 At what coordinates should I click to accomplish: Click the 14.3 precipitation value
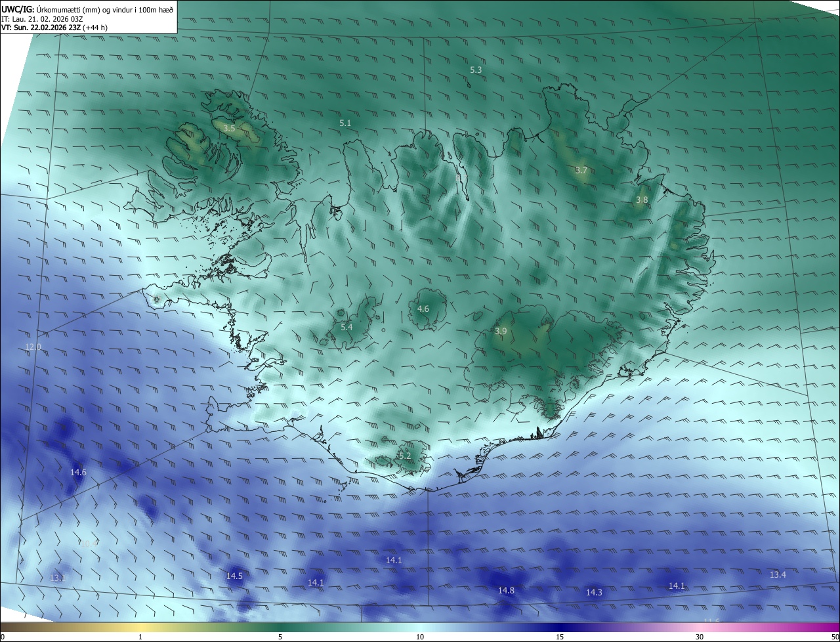pyautogui.click(x=594, y=592)
